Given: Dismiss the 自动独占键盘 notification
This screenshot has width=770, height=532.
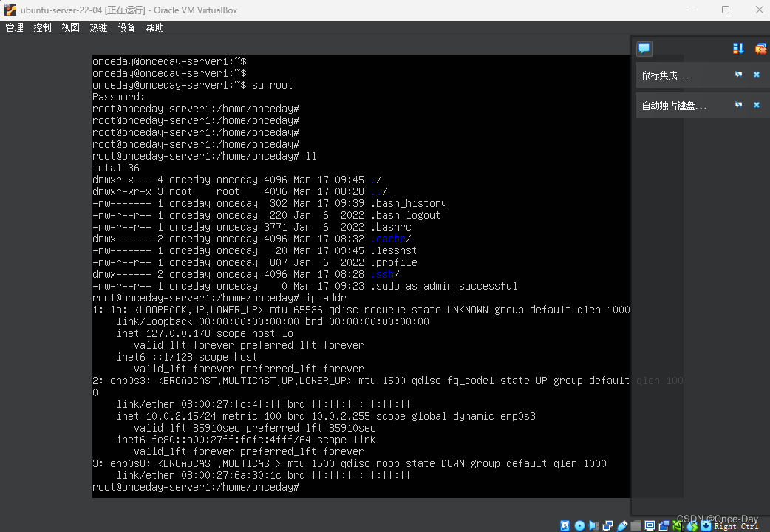Looking at the screenshot, I should click(756, 105).
